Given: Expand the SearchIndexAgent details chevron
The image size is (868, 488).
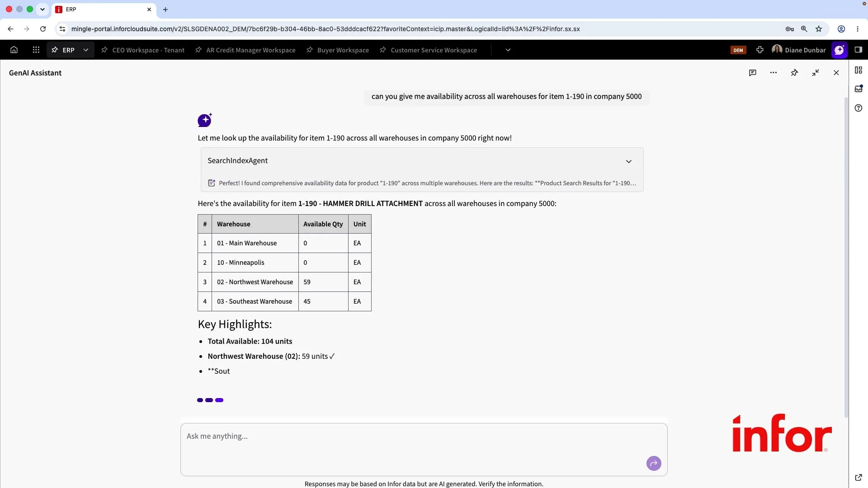Looking at the screenshot, I should coord(628,161).
